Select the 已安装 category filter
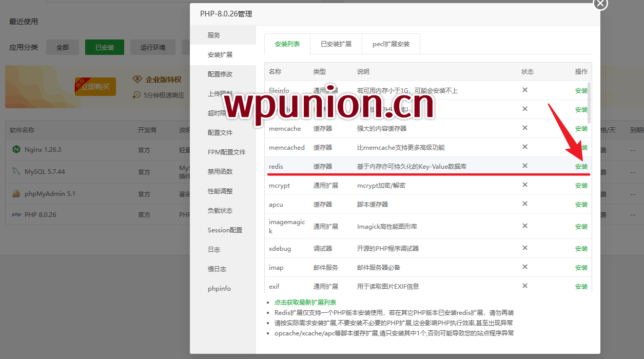Viewport: 644px width, 359px height. pyautogui.click(x=105, y=47)
